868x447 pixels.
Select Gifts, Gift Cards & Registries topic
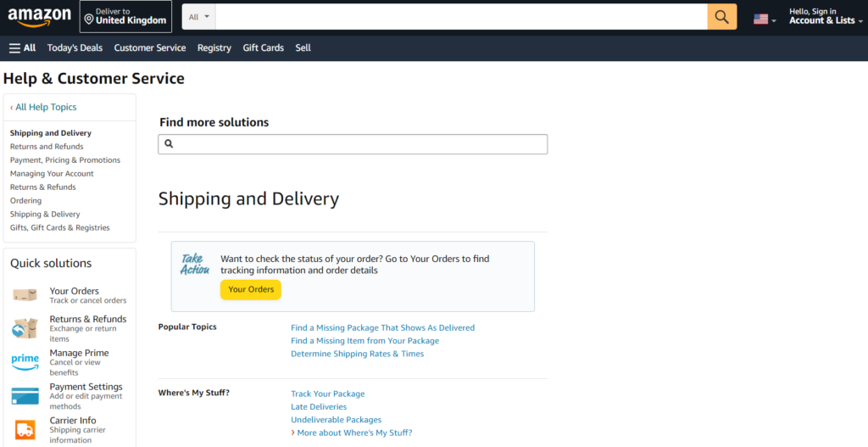coord(60,227)
